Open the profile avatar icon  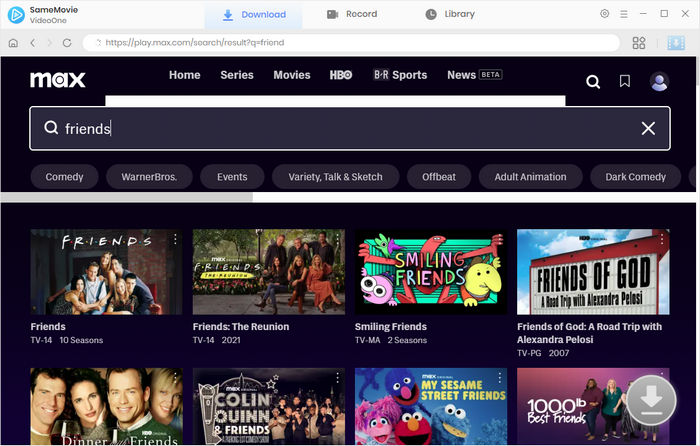[659, 82]
